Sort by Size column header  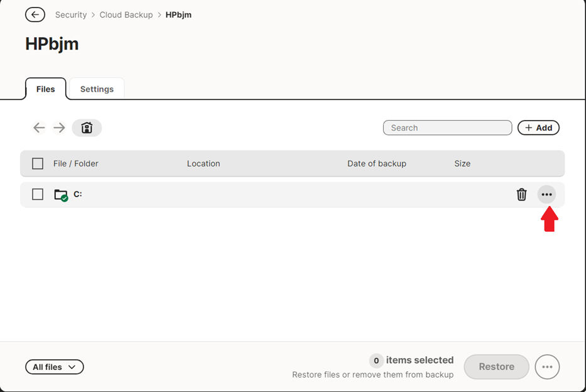(x=462, y=163)
